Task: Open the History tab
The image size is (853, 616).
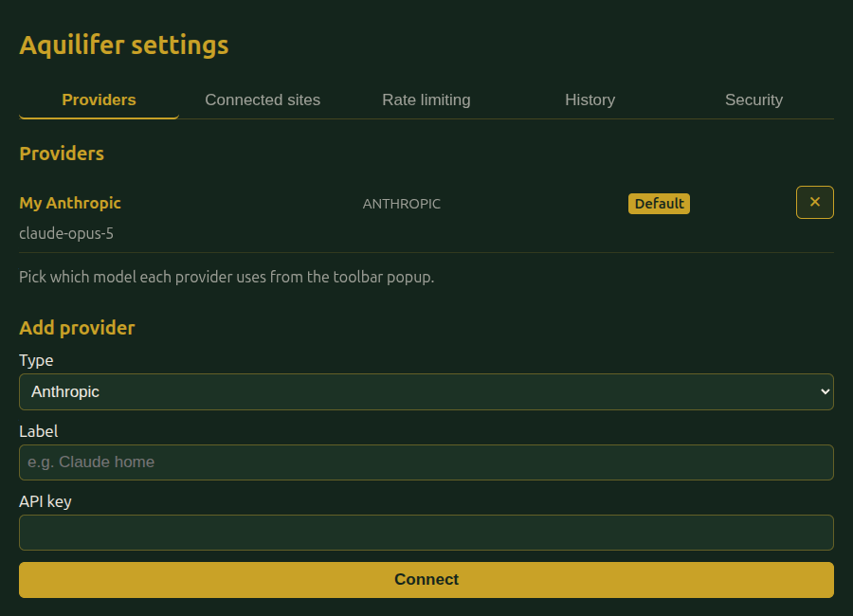Action: click(590, 100)
